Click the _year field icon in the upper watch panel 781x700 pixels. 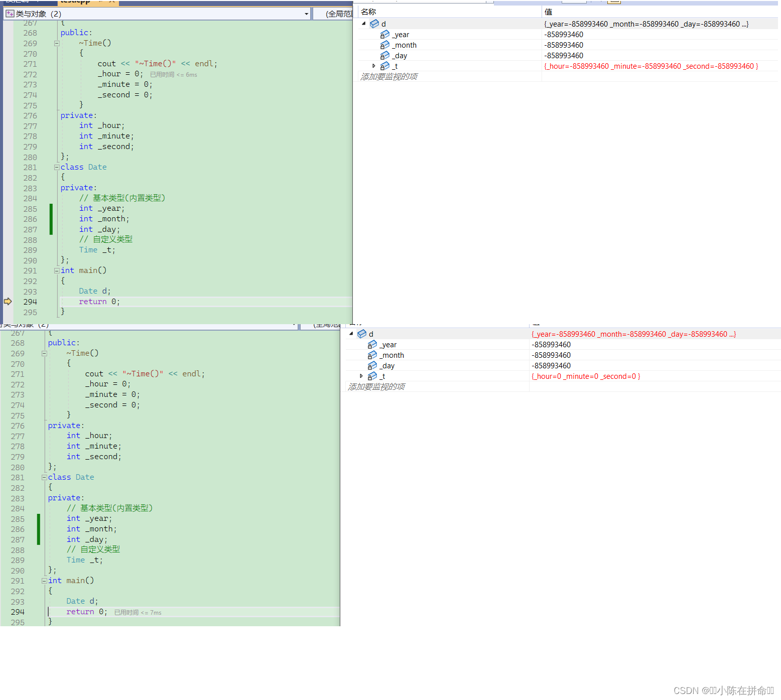click(x=385, y=34)
